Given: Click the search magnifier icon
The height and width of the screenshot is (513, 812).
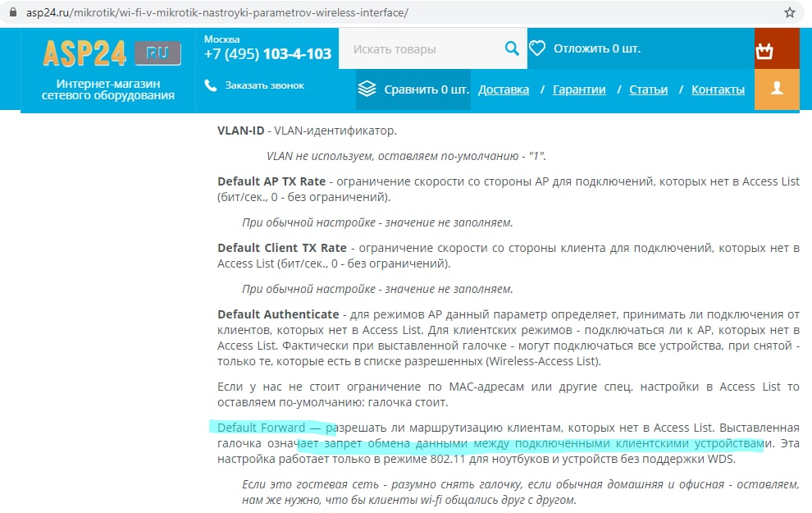Looking at the screenshot, I should 512,48.
